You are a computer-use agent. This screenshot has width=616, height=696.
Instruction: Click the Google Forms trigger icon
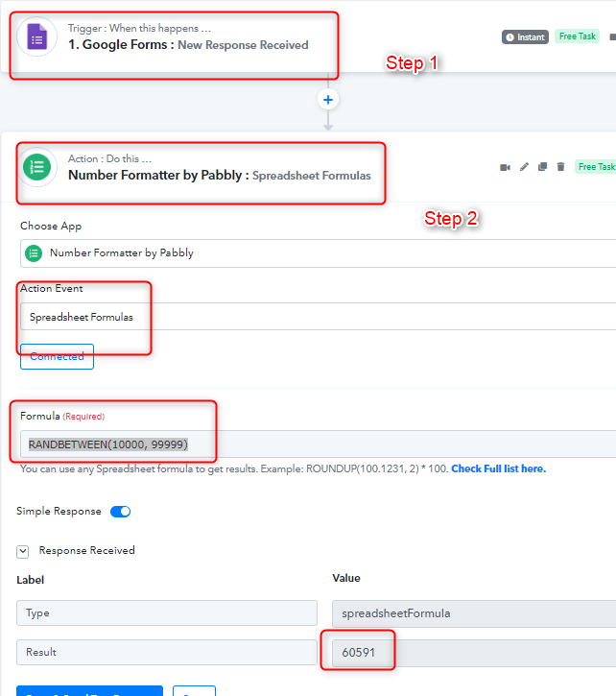click(36, 36)
